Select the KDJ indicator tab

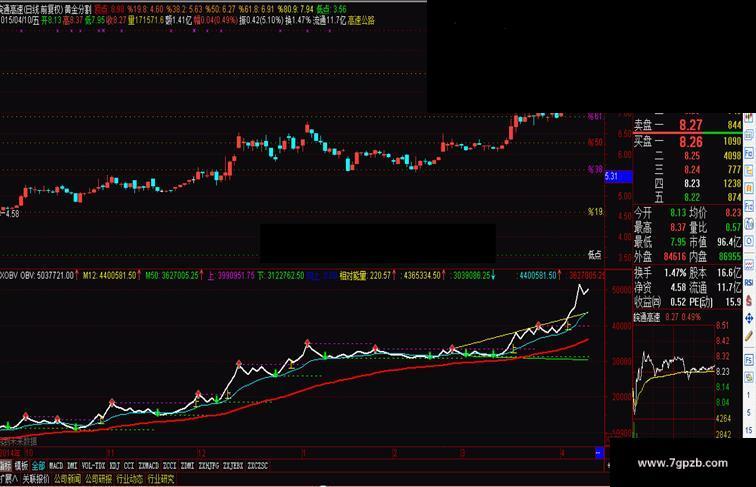[114, 466]
